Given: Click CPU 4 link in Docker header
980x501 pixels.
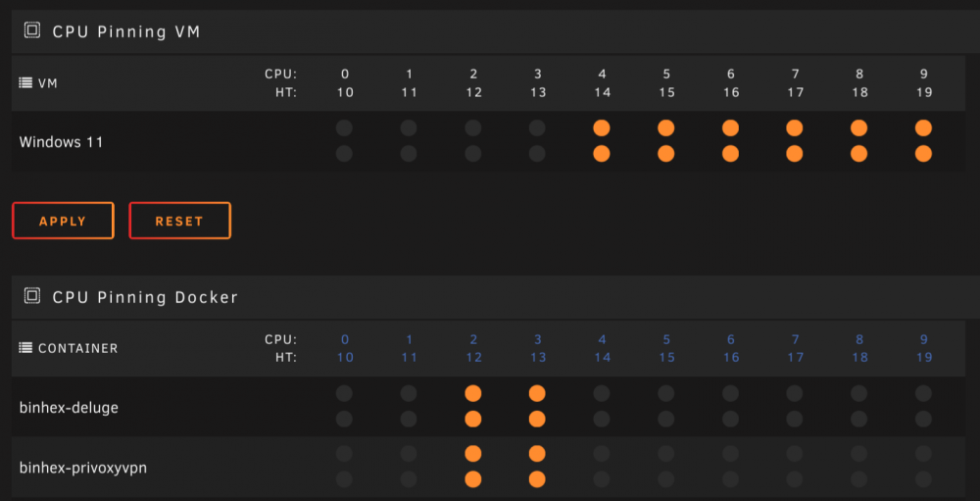Looking at the screenshot, I should pos(603,339).
